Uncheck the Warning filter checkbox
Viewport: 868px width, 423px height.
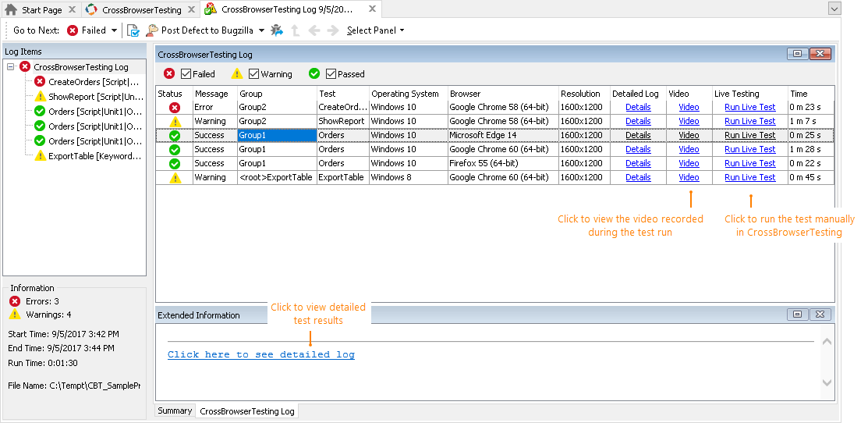point(254,73)
